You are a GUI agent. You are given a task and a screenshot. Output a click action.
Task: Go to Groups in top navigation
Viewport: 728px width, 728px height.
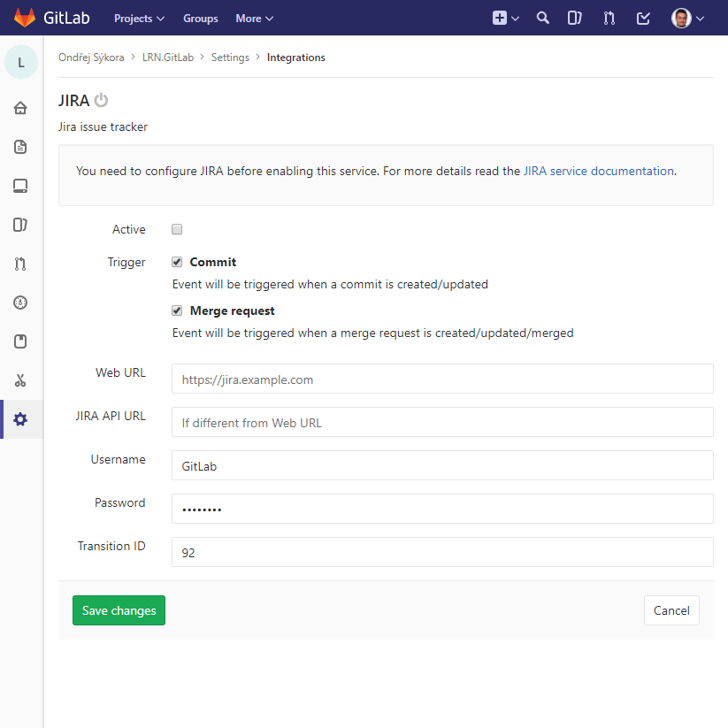point(200,19)
